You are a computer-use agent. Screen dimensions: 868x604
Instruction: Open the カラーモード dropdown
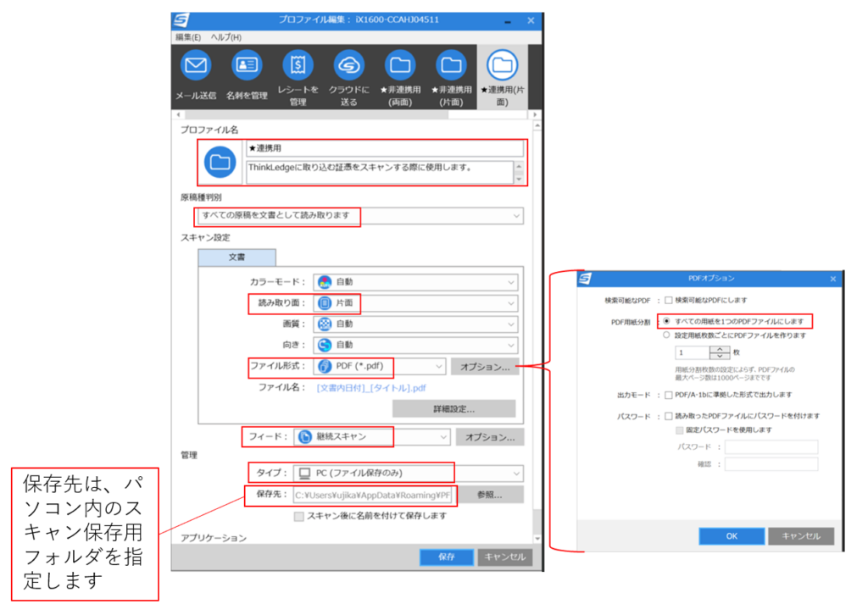415,282
